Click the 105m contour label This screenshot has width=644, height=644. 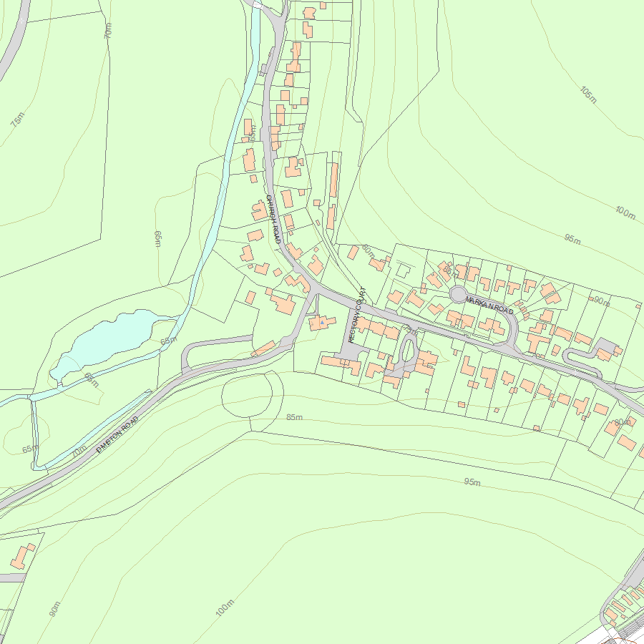click(x=589, y=94)
